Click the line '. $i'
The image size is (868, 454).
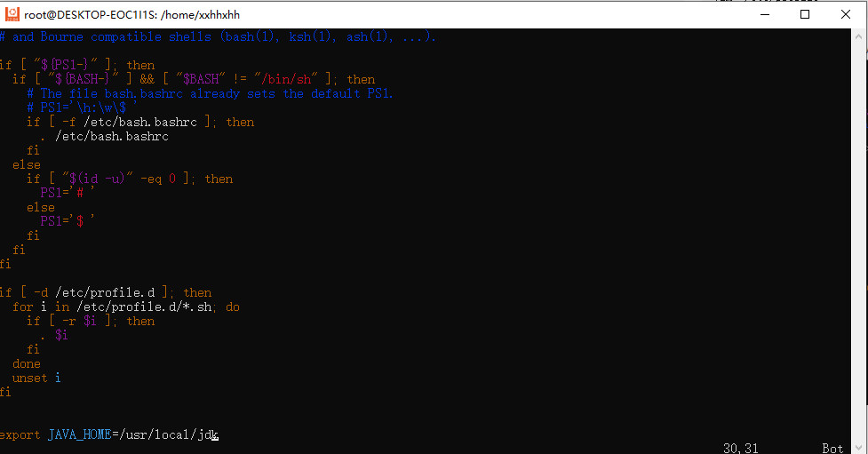point(54,335)
